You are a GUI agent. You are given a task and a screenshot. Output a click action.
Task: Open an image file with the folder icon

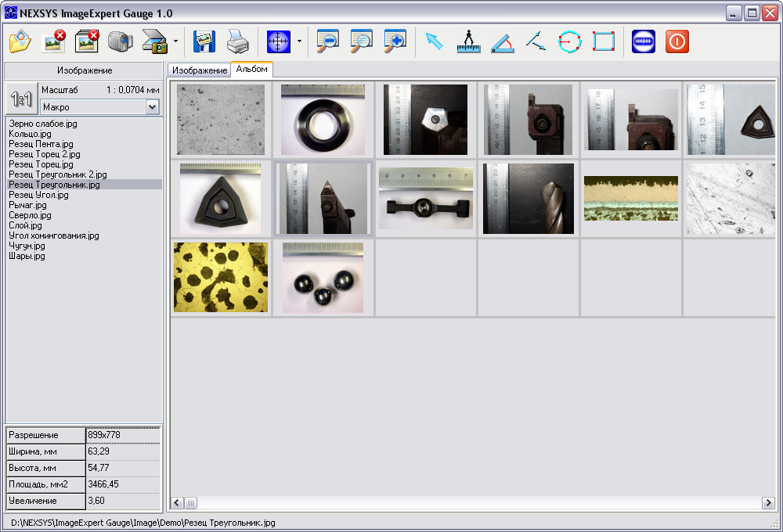tap(20, 41)
